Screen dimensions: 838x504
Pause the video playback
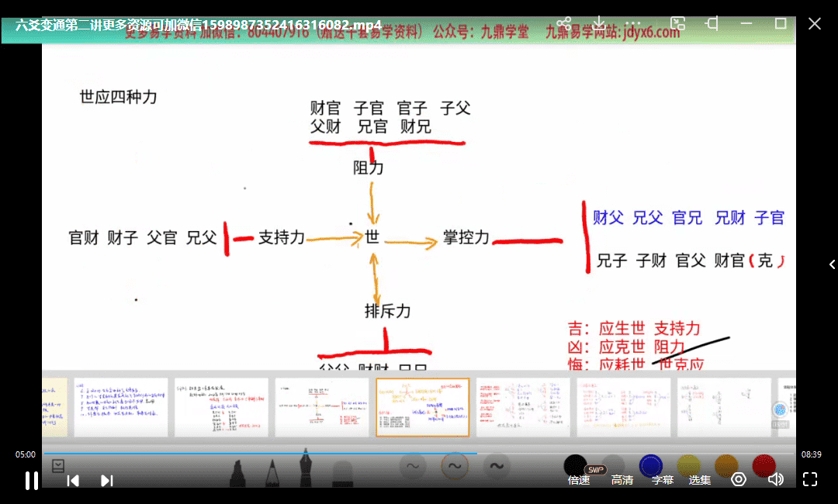coord(32,480)
